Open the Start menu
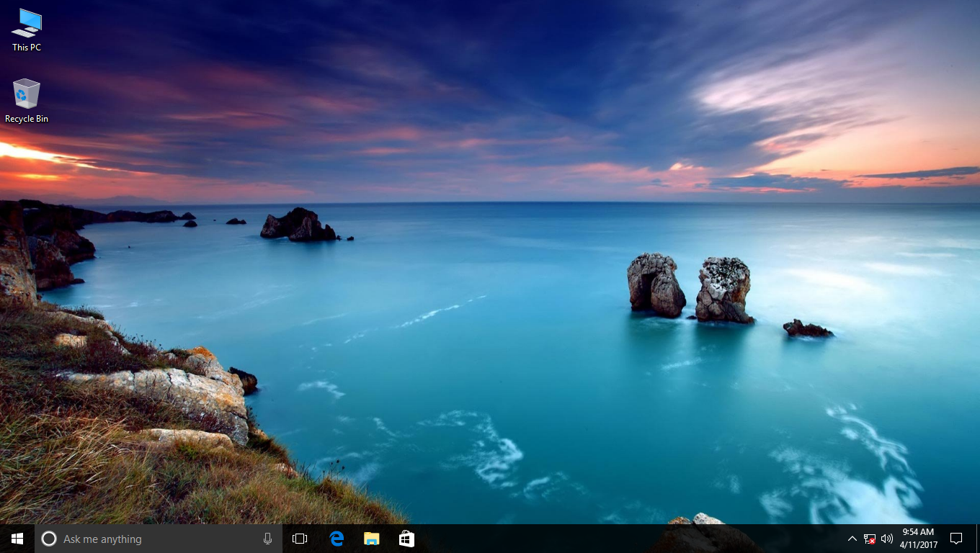The width and height of the screenshot is (980, 553). [16, 539]
